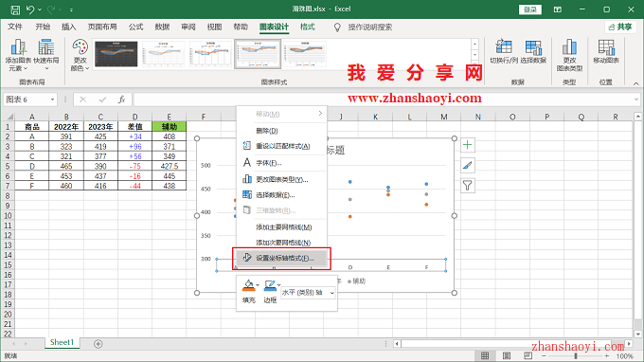Open chart styles brush button
The image size is (644, 362).
pyautogui.click(x=468, y=165)
